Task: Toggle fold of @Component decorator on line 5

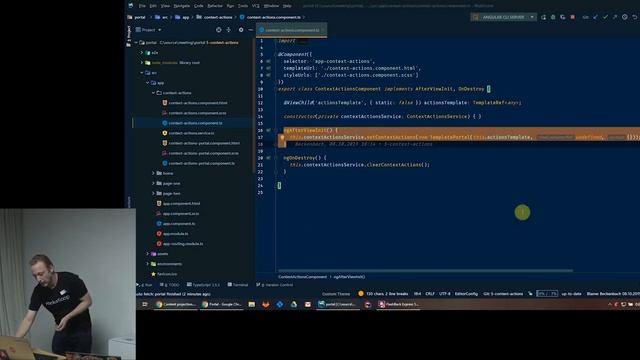Action: pyautogui.click(x=276, y=54)
